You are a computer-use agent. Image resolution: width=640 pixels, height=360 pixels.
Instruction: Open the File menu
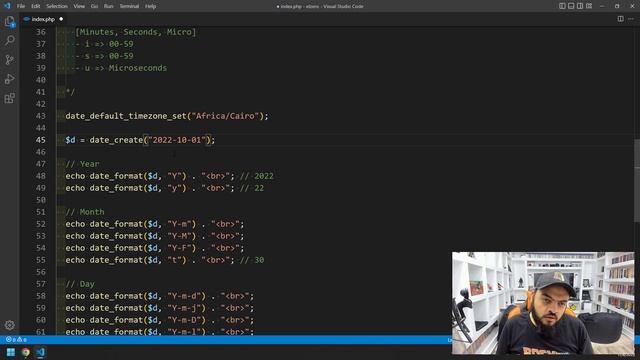(x=21, y=6)
